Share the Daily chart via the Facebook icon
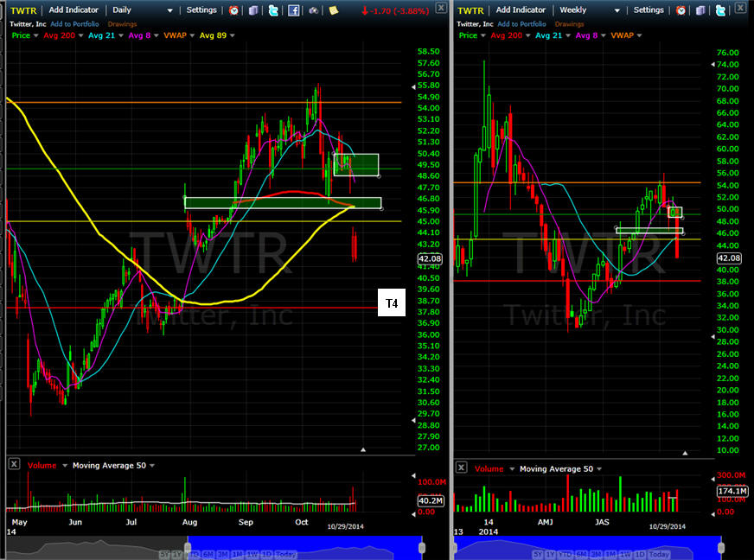Viewport: 754px width, 560px height. (x=294, y=10)
